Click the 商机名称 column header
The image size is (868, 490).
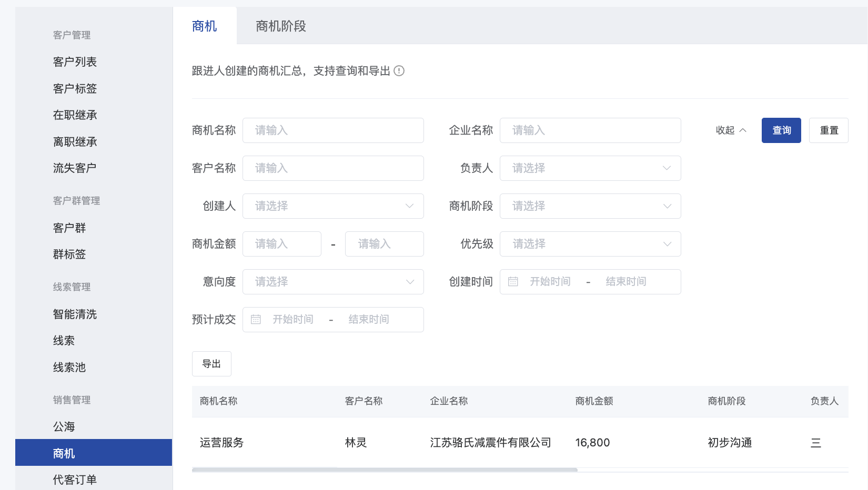(219, 401)
